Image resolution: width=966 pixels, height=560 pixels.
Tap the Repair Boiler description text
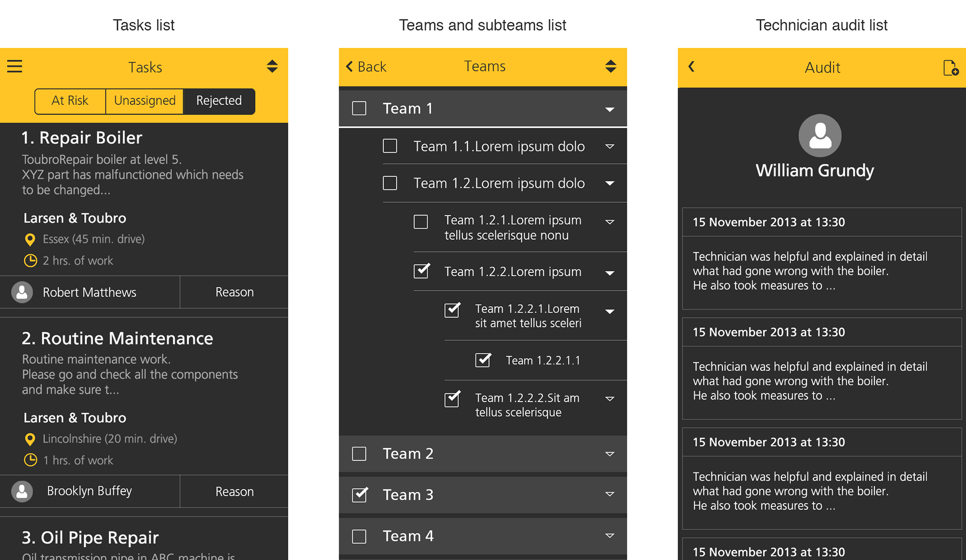pos(132,174)
